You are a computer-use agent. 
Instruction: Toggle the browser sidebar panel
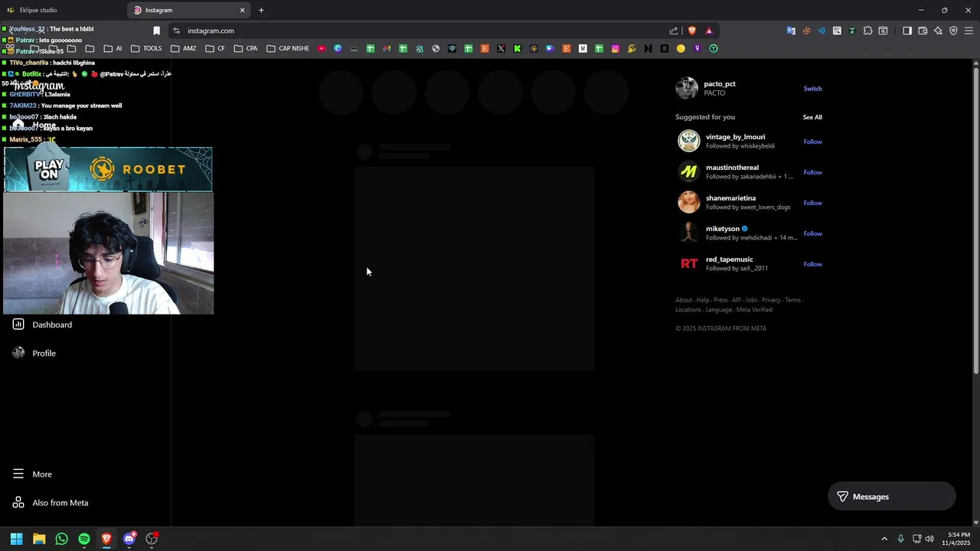click(907, 31)
